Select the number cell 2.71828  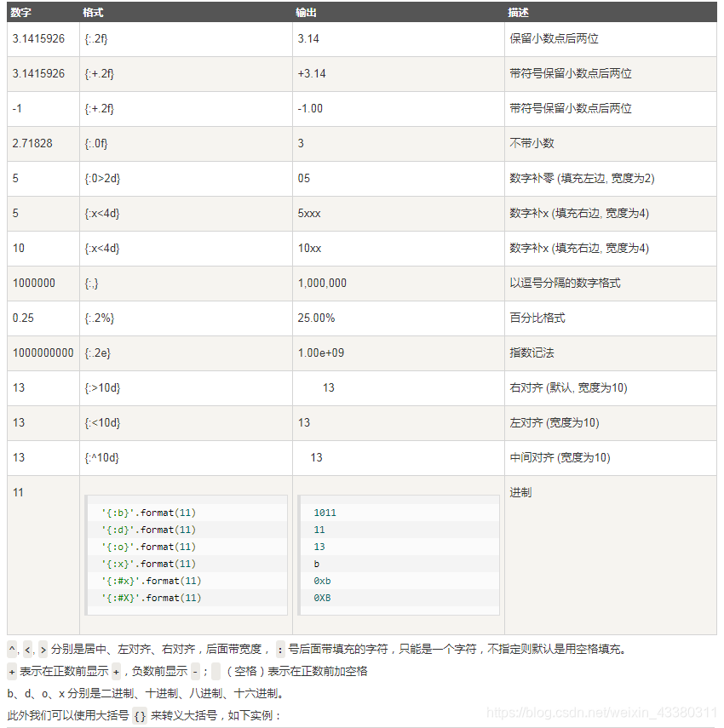click(x=32, y=143)
